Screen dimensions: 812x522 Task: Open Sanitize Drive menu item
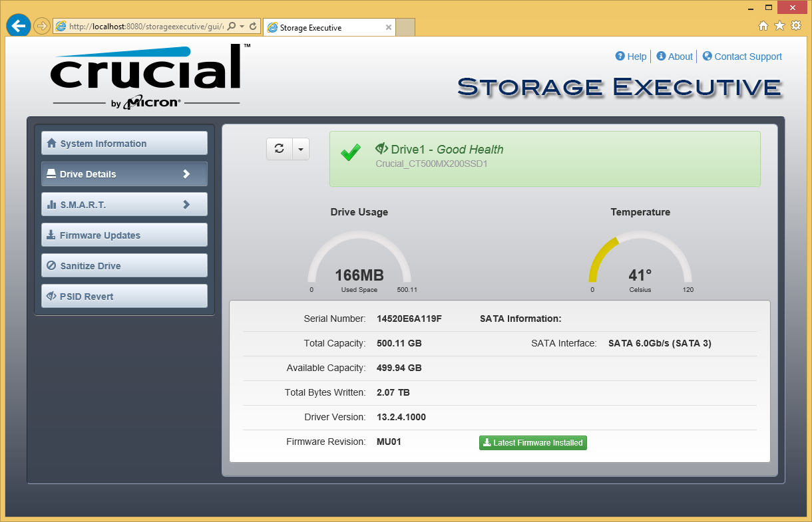[124, 265]
